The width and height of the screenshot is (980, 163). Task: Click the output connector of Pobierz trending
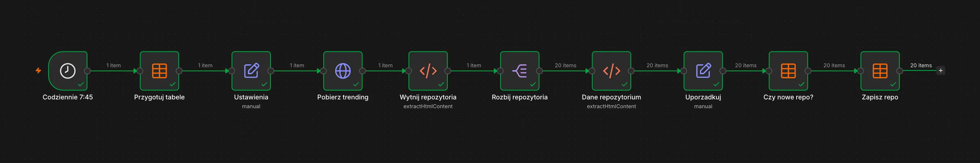(362, 71)
